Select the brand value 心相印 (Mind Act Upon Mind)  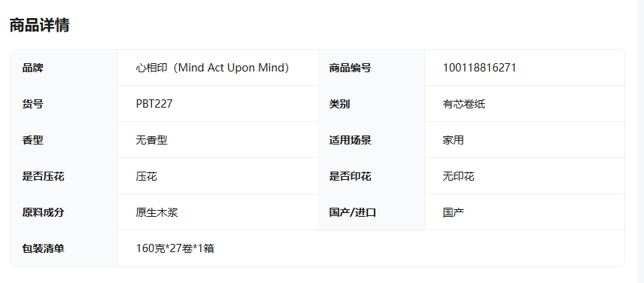212,68
